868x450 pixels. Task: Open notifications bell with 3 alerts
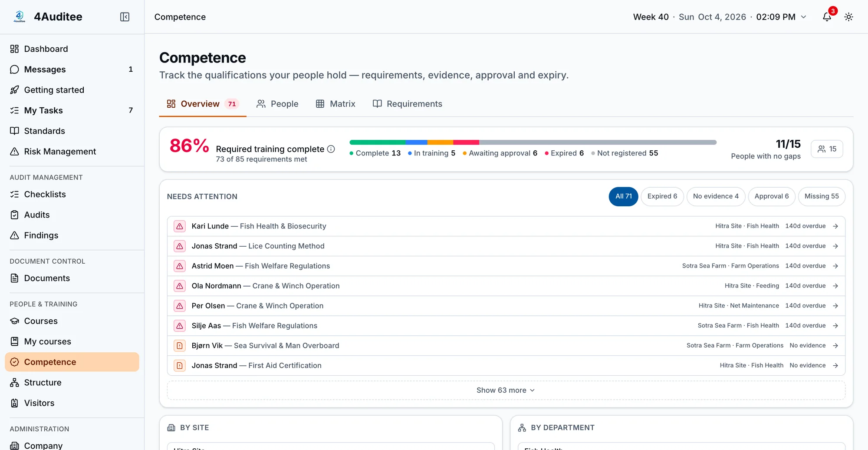pyautogui.click(x=827, y=17)
